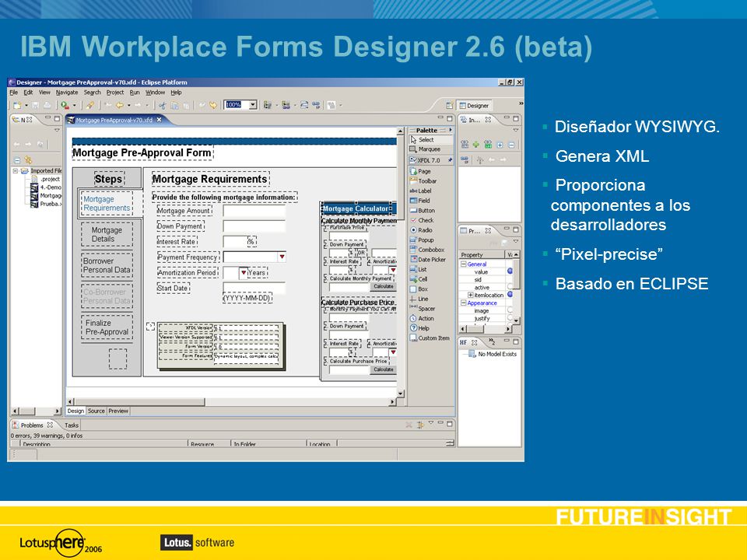The image size is (747, 560).
Task: Click the Borrower Personal Data step
Action: tap(107, 265)
